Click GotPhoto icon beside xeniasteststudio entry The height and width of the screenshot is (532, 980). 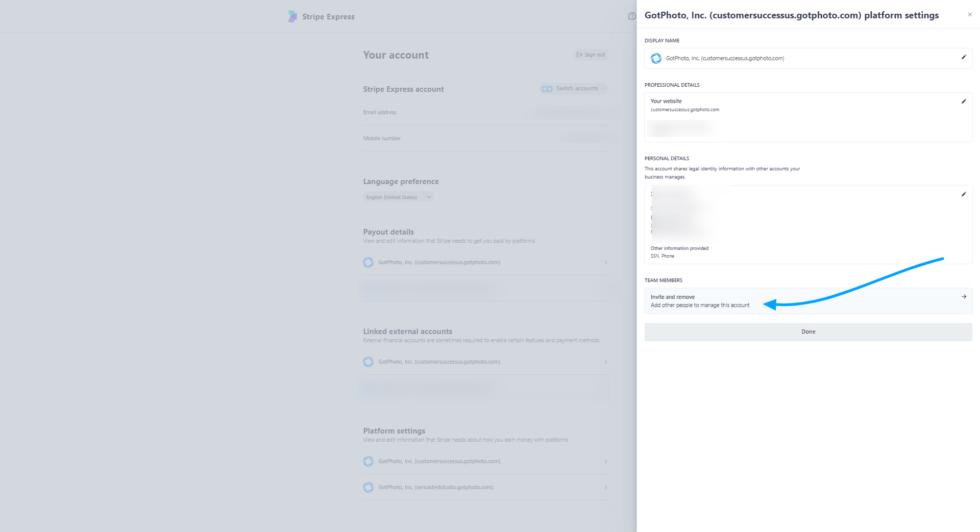pos(369,488)
